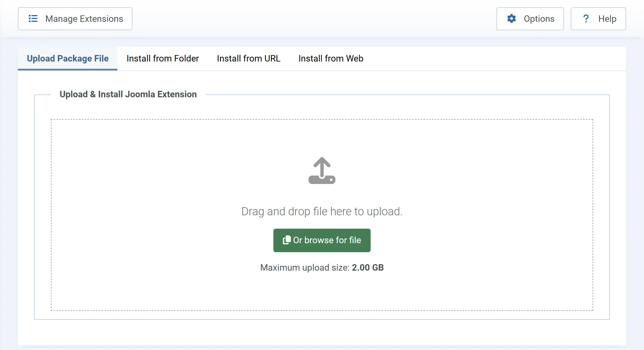The image size is (644, 350).
Task: Select the Upload Package File tab
Action: click(x=68, y=58)
